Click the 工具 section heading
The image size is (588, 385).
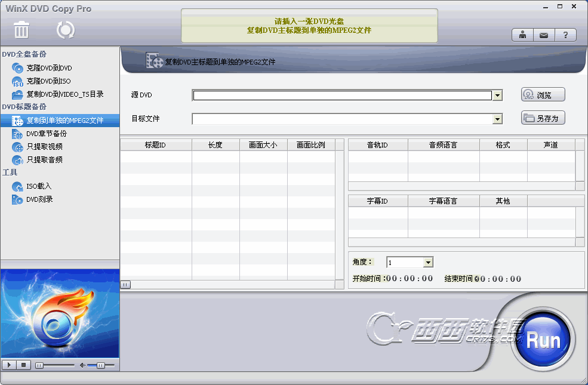[x=10, y=173]
